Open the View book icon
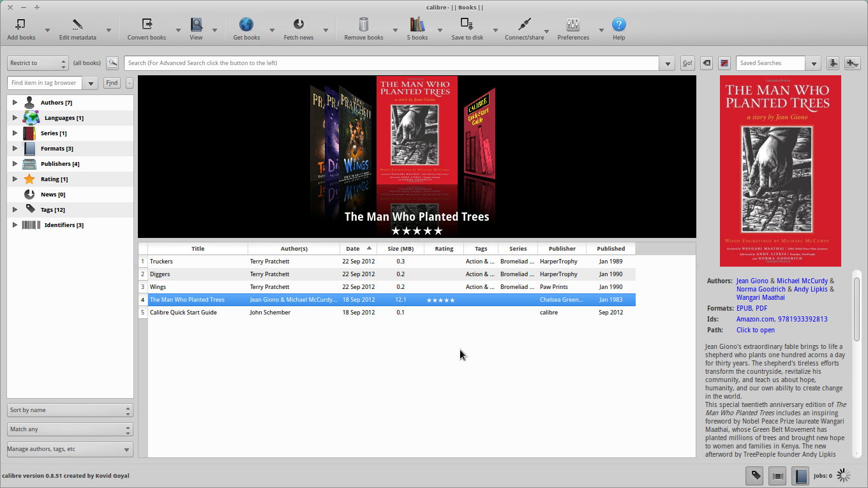 [197, 25]
